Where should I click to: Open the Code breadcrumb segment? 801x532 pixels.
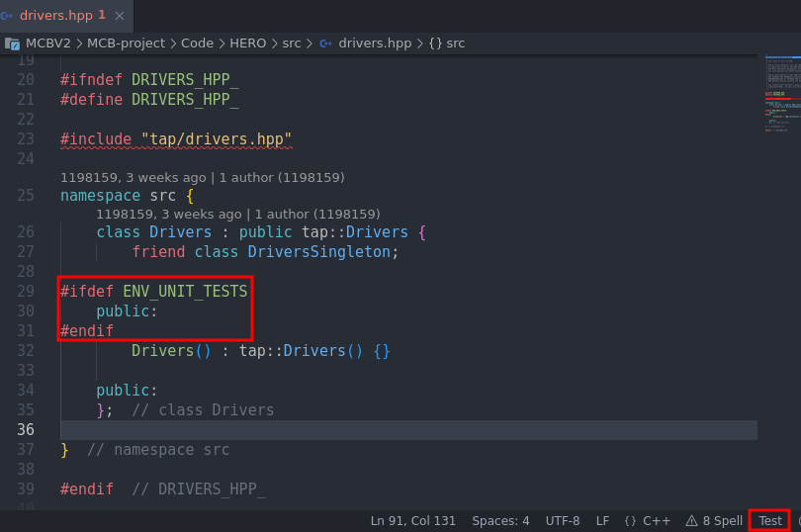(197, 44)
